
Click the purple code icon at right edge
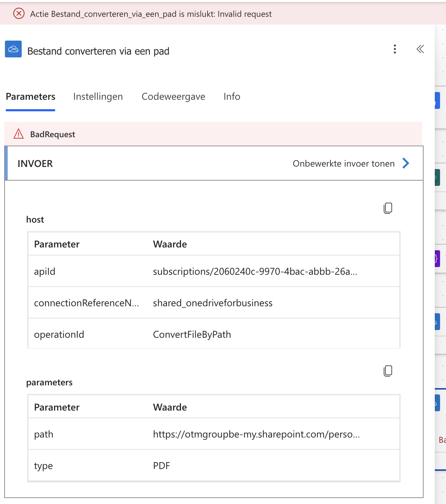click(x=437, y=259)
